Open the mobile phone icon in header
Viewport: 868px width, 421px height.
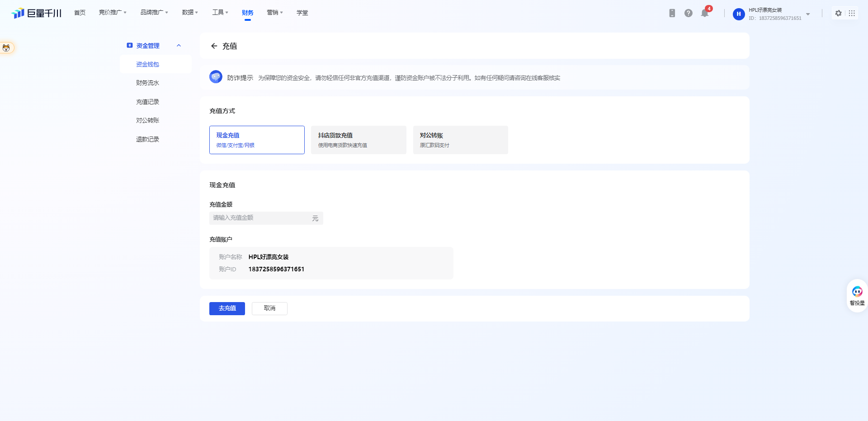click(x=672, y=13)
